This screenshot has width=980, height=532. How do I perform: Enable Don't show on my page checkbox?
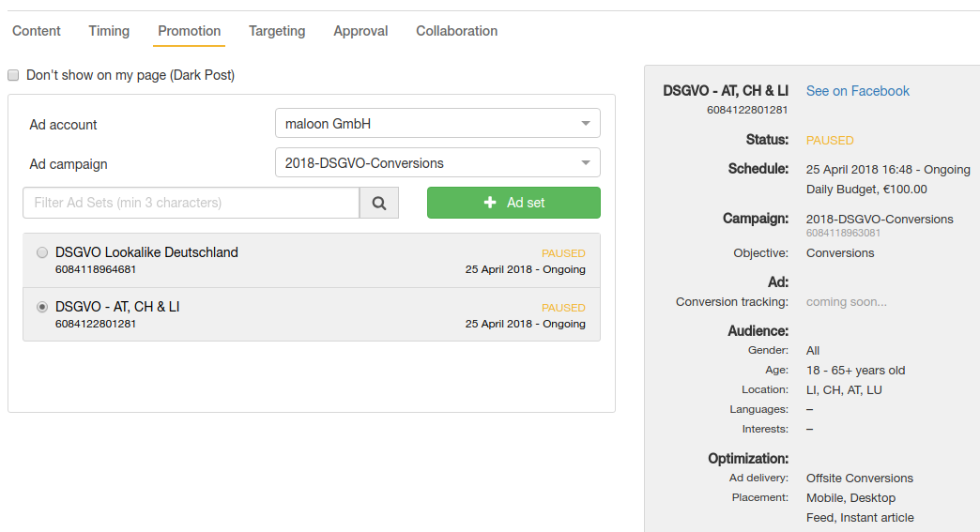(x=13, y=75)
